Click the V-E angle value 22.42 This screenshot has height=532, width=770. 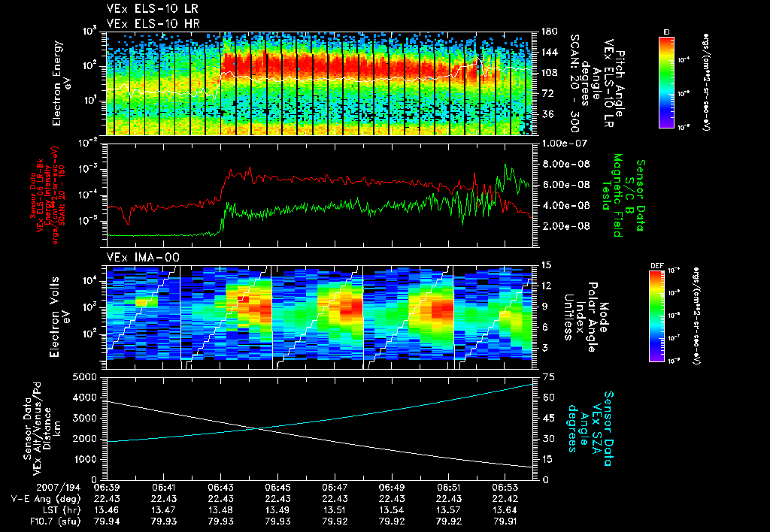point(505,499)
